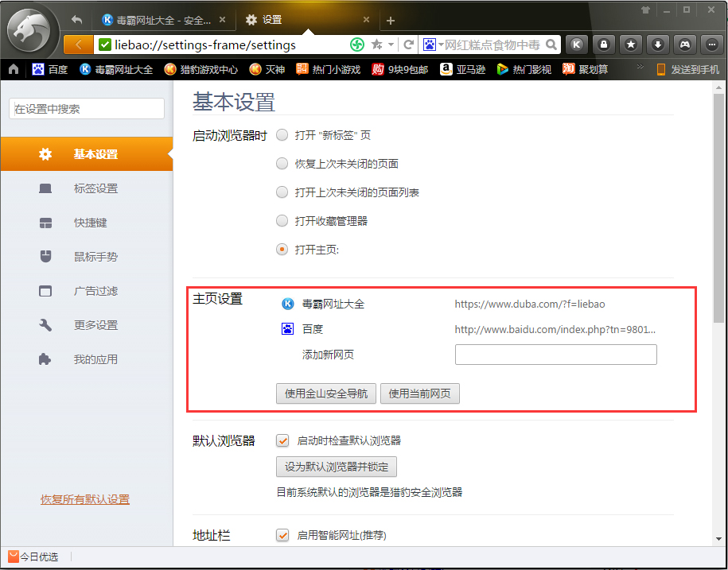Image resolution: width=728 pixels, height=570 pixels.
Task: Open the downloads manager icon
Action: 657,45
